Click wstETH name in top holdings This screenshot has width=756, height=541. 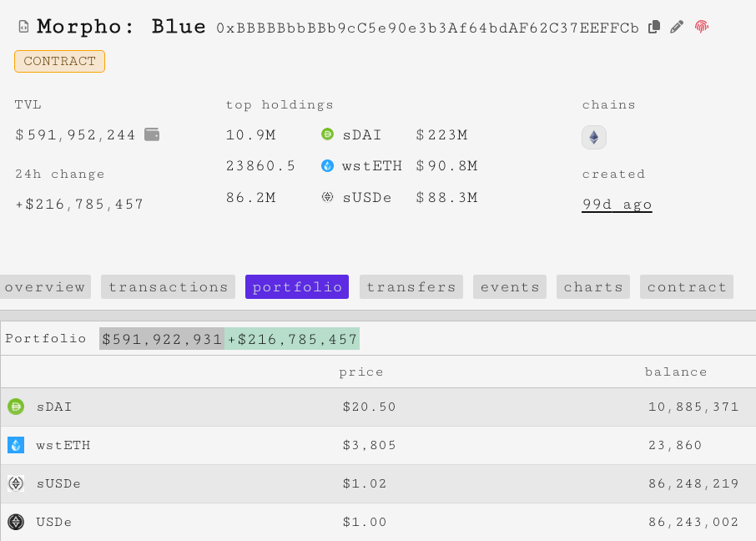click(371, 166)
